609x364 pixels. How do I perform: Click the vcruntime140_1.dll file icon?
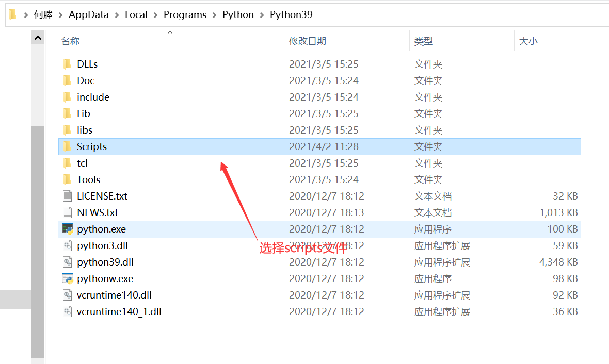[x=67, y=311]
